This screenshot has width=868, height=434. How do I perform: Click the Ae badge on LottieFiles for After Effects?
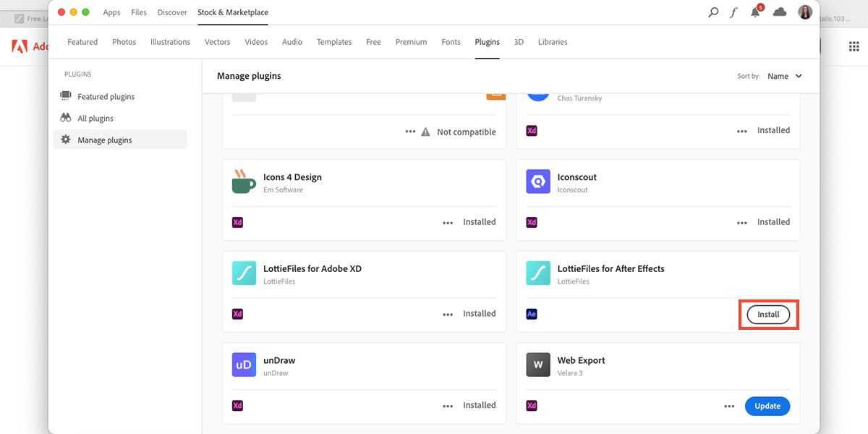coord(532,314)
